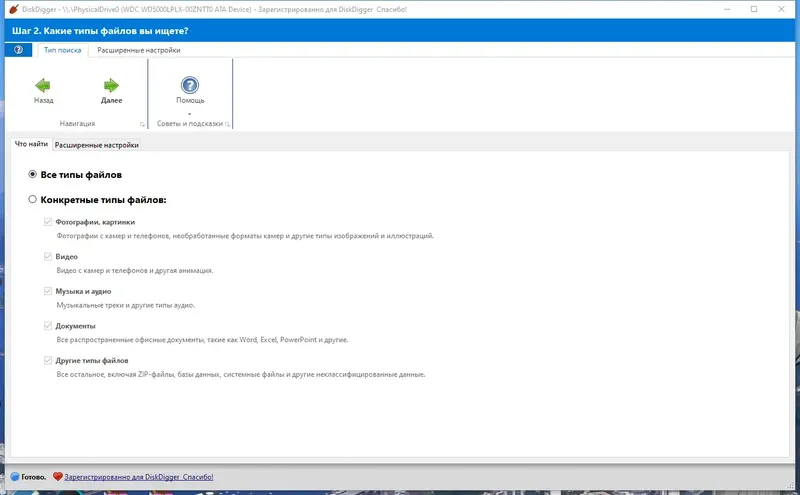Minimize the DiskDigger window
The width and height of the screenshot is (800, 495).
pyautogui.click(x=727, y=9)
